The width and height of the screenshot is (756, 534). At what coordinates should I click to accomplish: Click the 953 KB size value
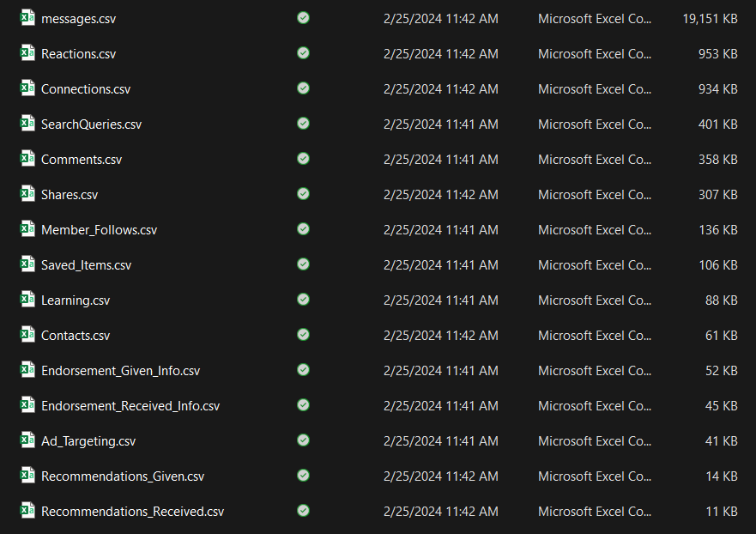[718, 54]
